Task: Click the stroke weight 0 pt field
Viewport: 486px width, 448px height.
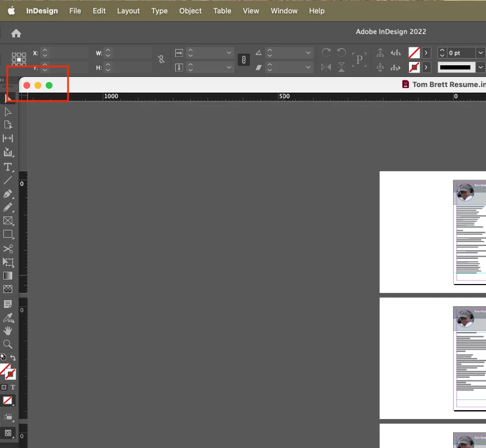Action: [460, 53]
